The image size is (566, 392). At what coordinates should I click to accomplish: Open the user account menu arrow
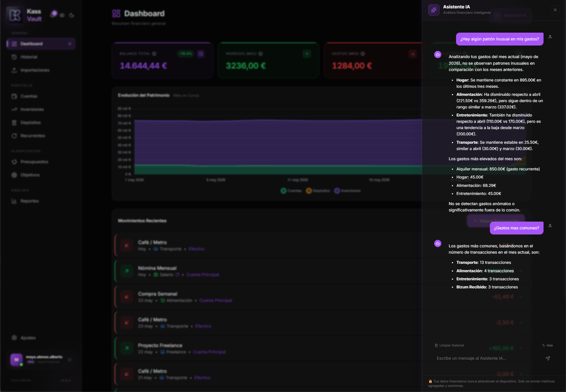click(x=70, y=360)
